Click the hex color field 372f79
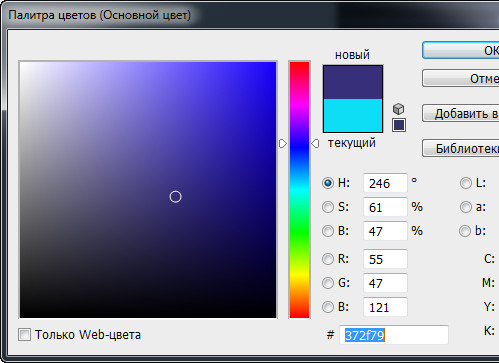 394,335
